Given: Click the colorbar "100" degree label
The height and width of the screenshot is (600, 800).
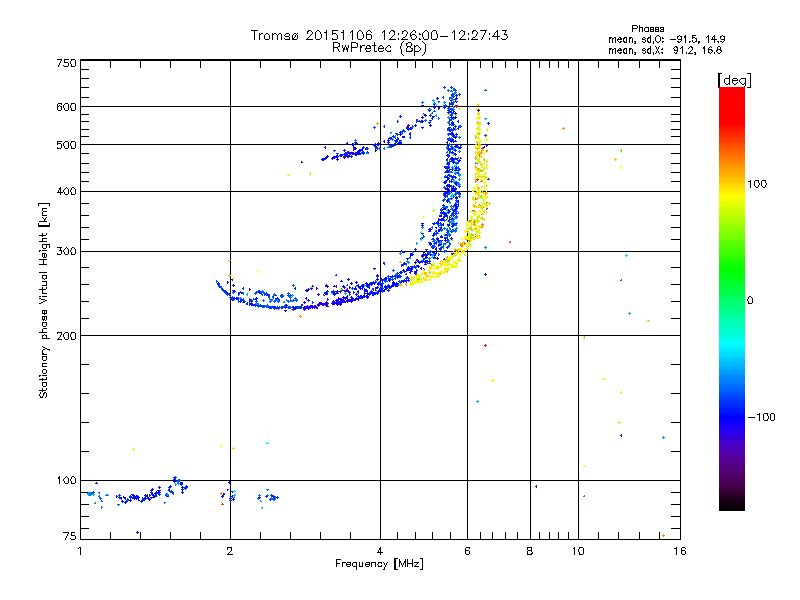Looking at the screenshot, I should [x=757, y=184].
